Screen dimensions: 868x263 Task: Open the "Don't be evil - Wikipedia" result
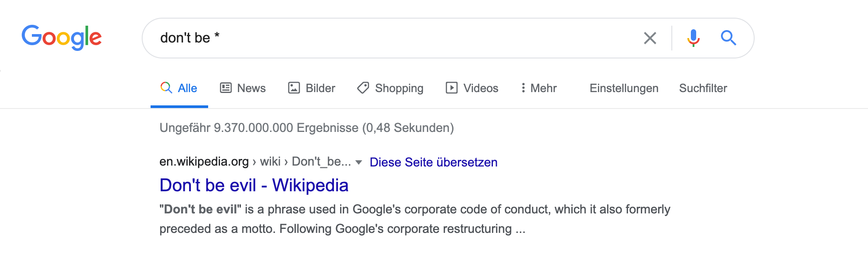click(254, 185)
